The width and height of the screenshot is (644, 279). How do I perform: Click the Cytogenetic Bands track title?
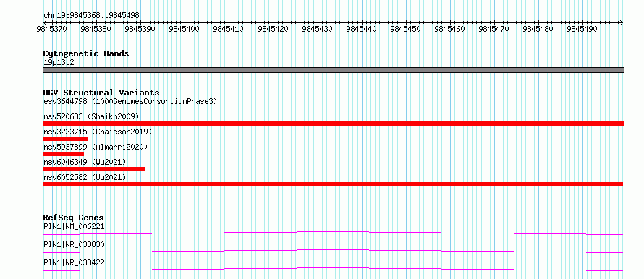click(86, 53)
